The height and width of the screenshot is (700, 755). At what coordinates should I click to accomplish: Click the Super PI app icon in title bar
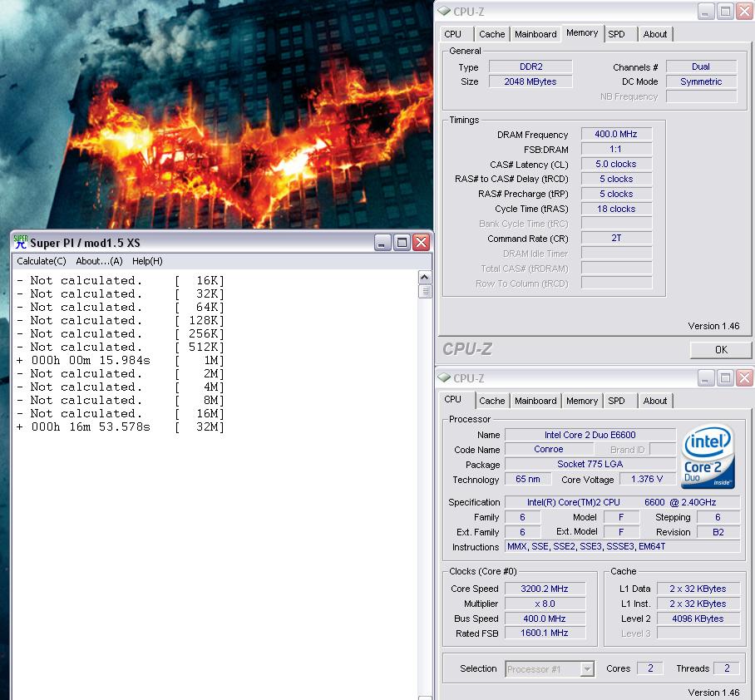coord(20,242)
